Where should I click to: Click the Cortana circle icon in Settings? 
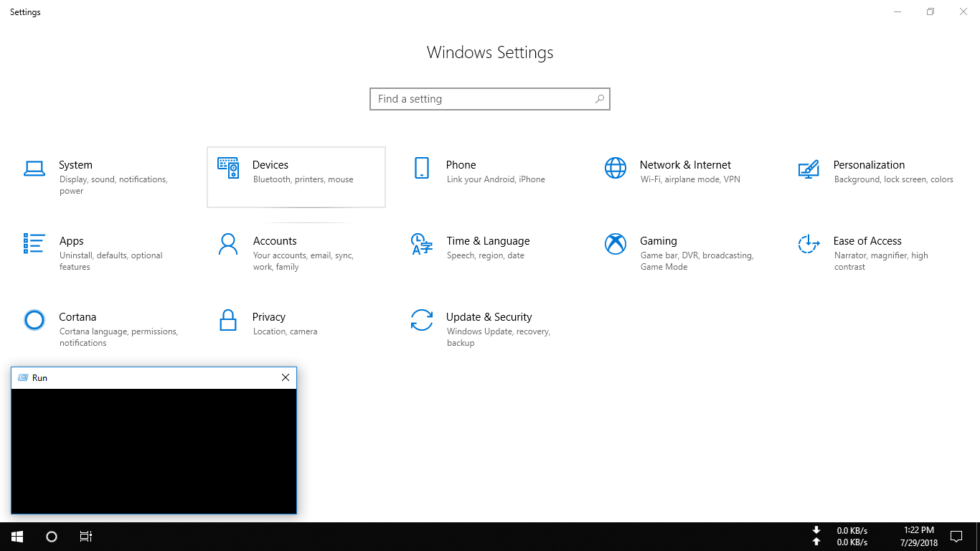[x=34, y=320]
